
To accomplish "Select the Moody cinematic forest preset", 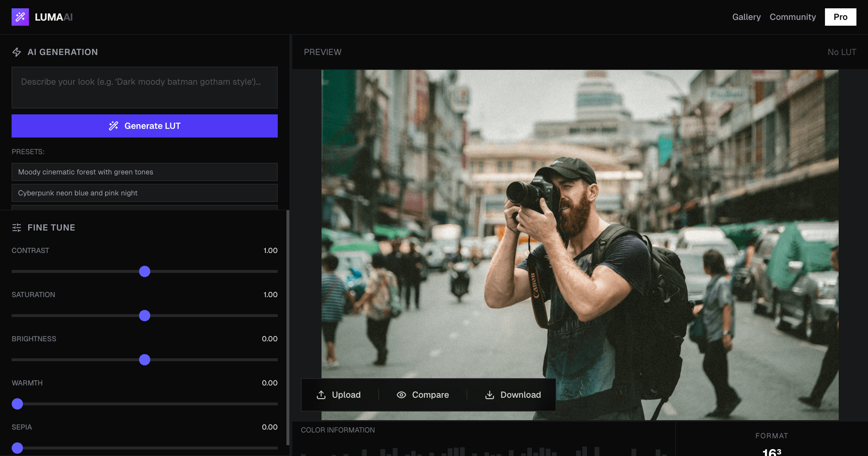I will tap(144, 172).
